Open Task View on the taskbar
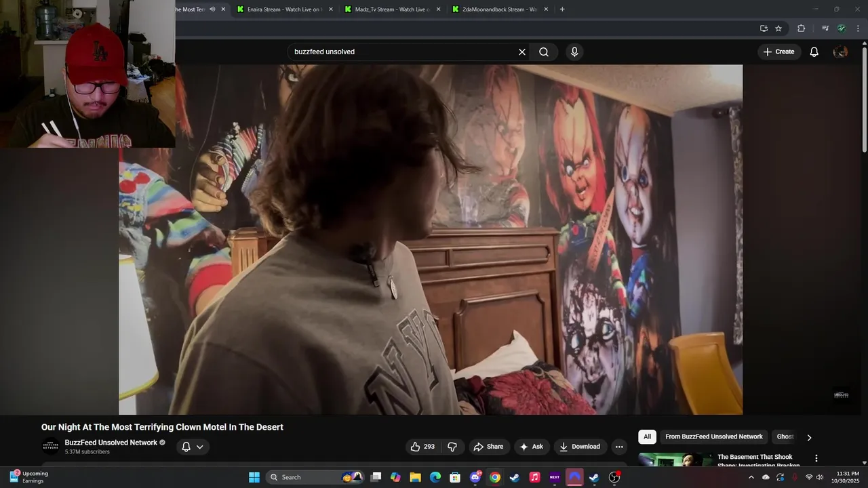The image size is (868, 488). click(376, 477)
